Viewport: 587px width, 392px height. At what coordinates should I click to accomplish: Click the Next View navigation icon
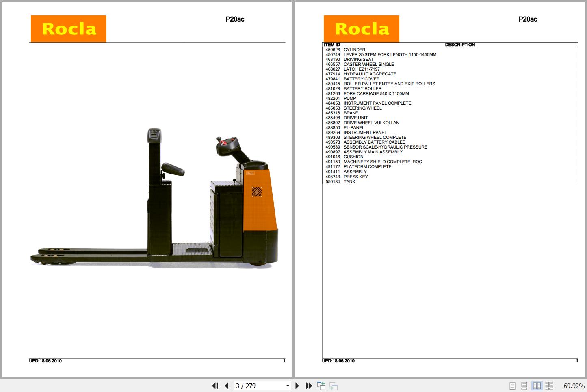click(333, 386)
